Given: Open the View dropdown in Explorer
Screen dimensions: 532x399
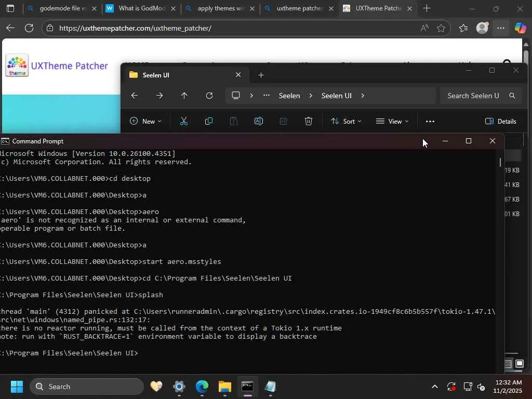Looking at the screenshot, I should pos(392,121).
